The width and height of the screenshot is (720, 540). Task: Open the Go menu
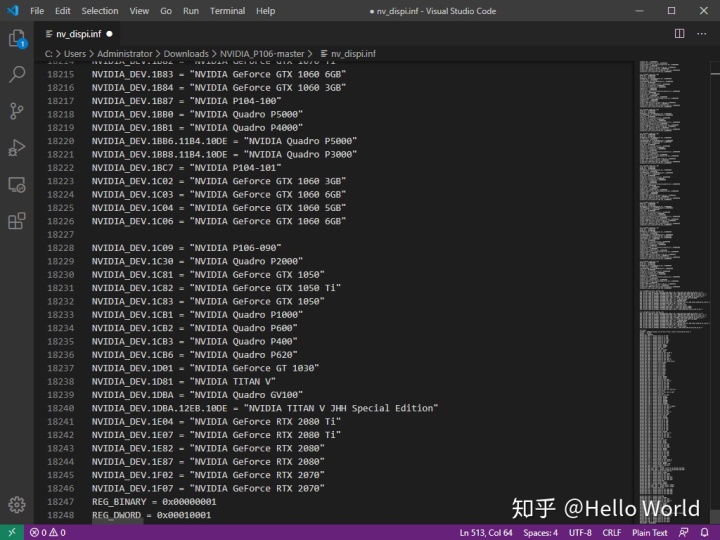pyautogui.click(x=166, y=11)
